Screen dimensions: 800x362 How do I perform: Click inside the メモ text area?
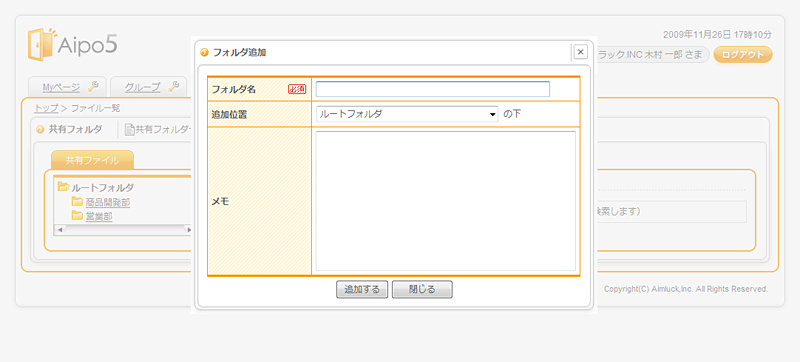pyautogui.click(x=445, y=201)
